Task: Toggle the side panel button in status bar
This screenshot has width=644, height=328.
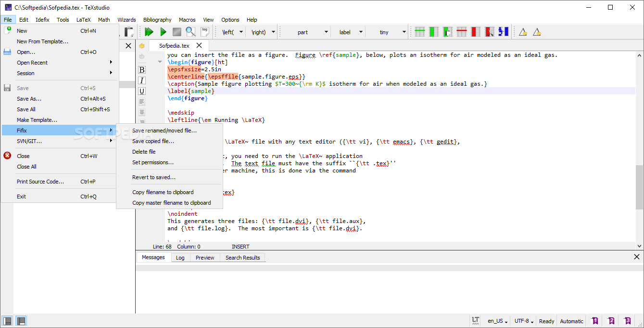Action: click(7, 321)
